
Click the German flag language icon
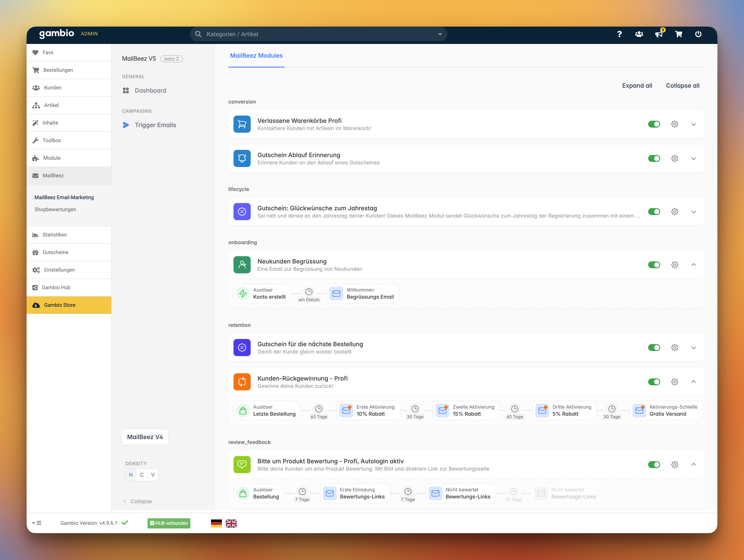point(216,523)
